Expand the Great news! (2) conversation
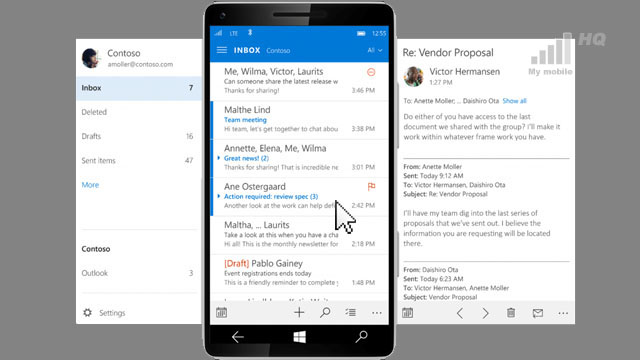640x360 pixels. [x=219, y=158]
